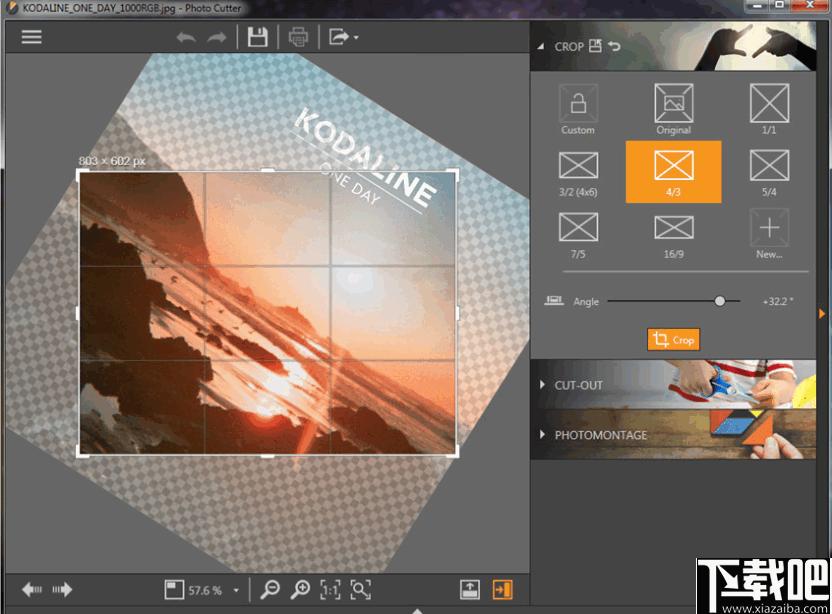
Task: Click the Photo Cutter title bar app icon
Action: coord(11,8)
